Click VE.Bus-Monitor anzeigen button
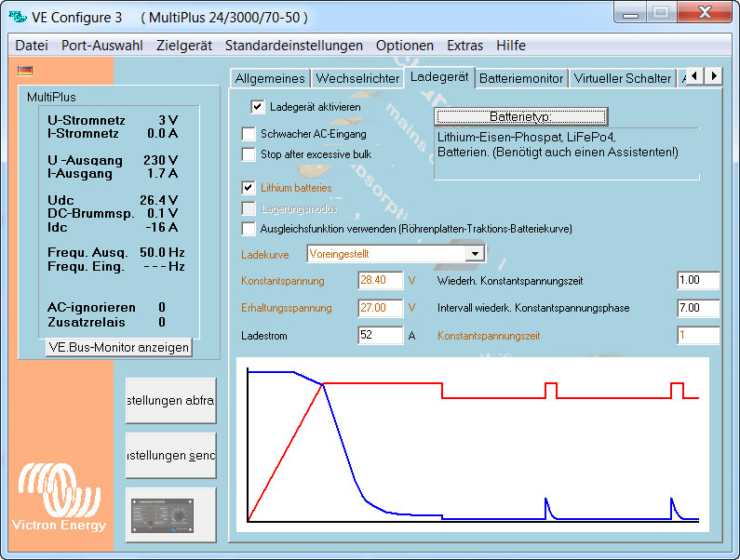 click(118, 347)
